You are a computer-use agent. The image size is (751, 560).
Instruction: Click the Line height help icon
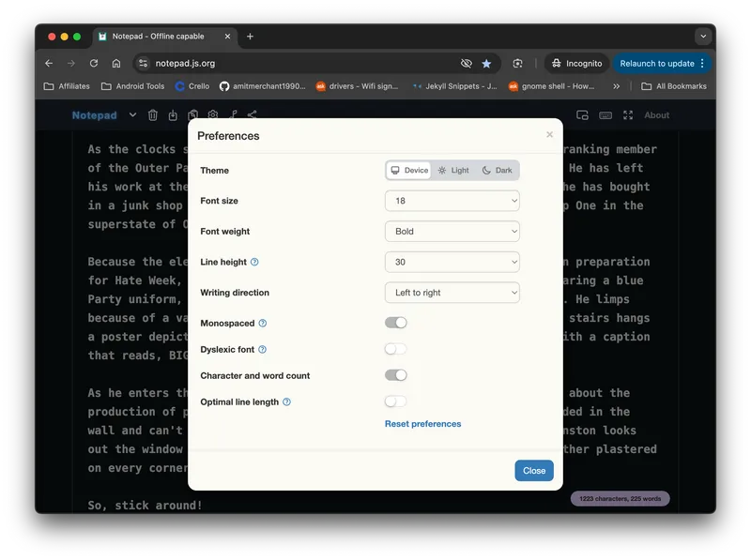coord(254,263)
